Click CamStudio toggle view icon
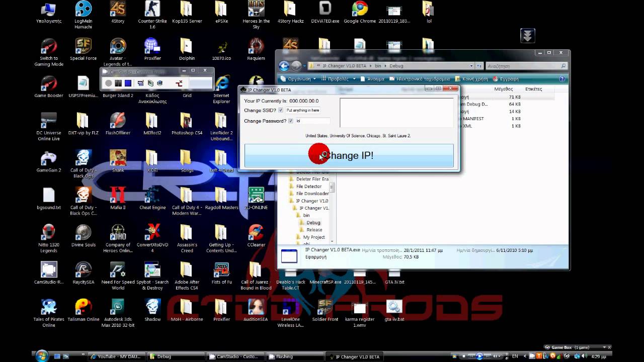This screenshot has height=362, width=644. [141, 83]
